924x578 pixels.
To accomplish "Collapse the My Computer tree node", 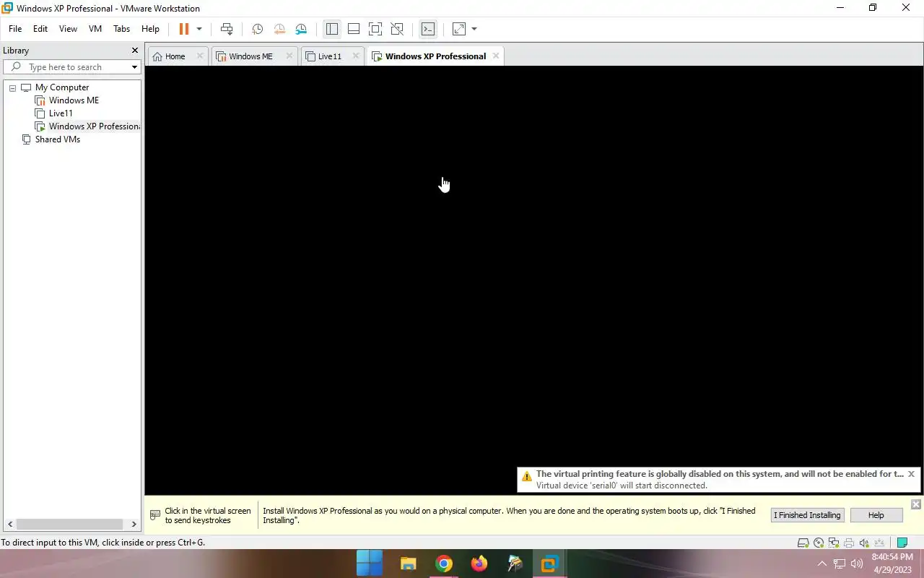I will (x=12, y=87).
